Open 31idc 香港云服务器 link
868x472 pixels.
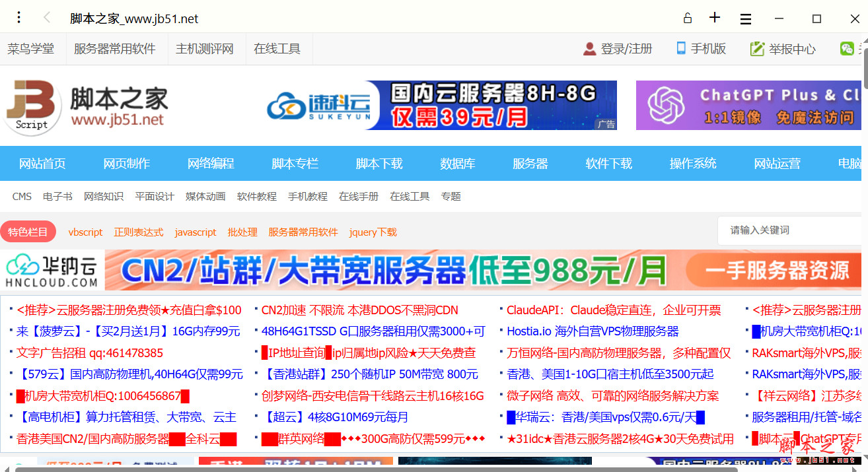pyautogui.click(x=620, y=439)
